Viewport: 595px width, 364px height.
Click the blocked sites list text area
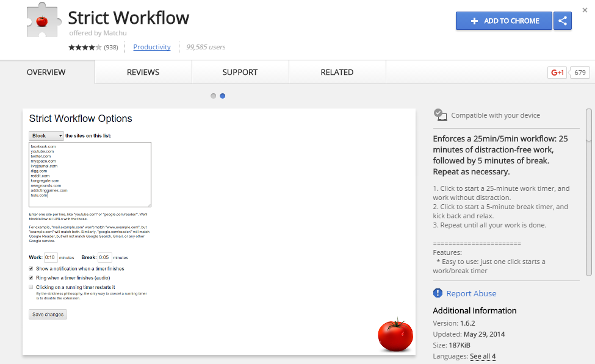tap(90, 174)
